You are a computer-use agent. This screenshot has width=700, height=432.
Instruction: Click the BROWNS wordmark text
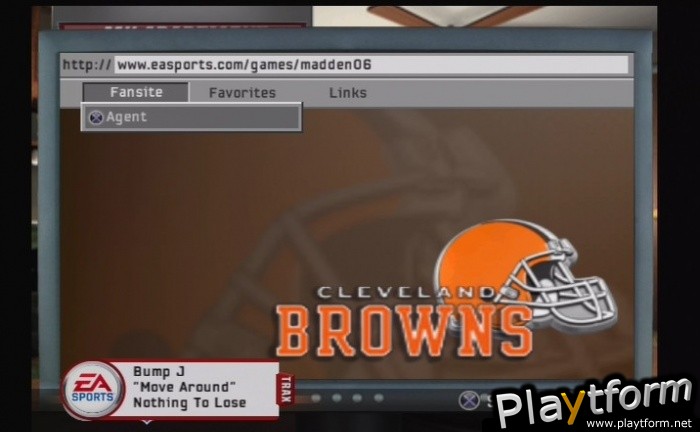404,332
